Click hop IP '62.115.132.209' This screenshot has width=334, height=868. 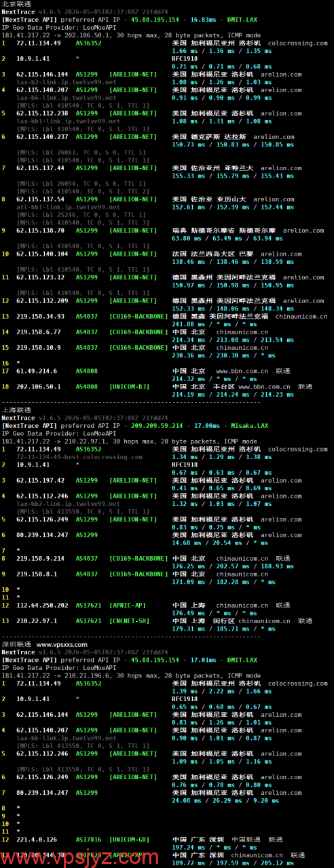click(x=42, y=300)
